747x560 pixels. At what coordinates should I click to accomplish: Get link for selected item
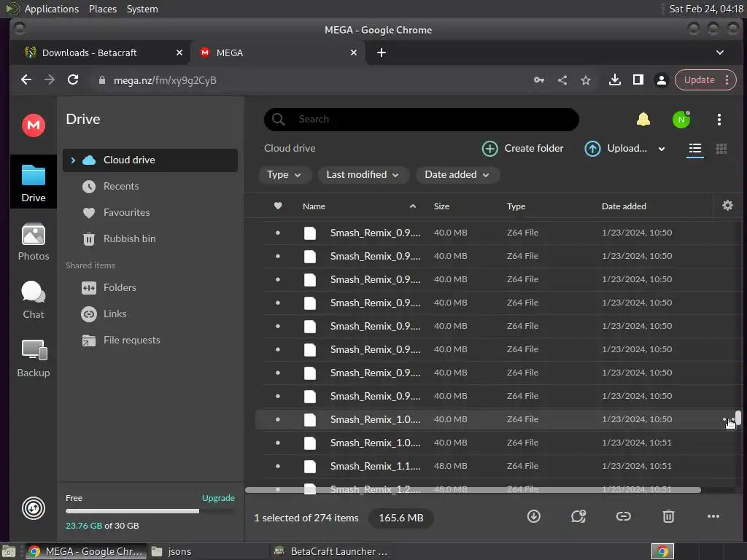tap(623, 516)
